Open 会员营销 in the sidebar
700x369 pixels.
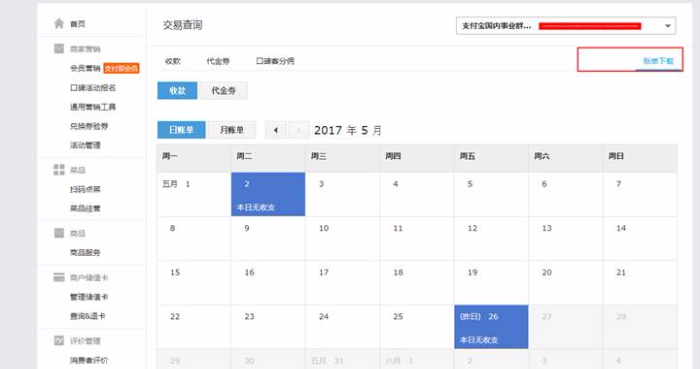[85, 68]
